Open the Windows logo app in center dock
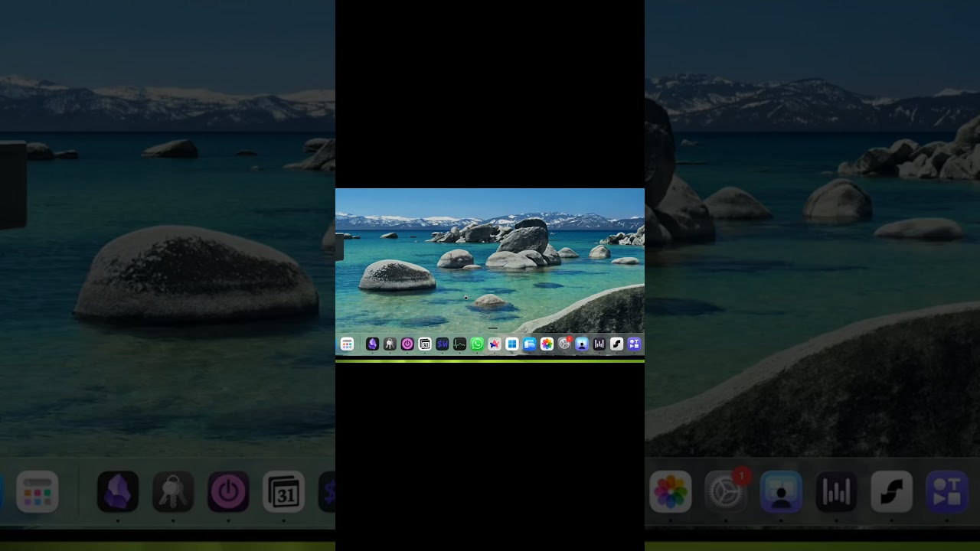Viewport: 980px width, 551px height. click(x=512, y=344)
